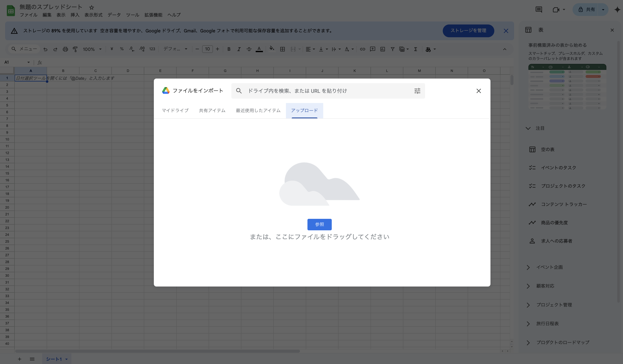Click the font size field

point(208,49)
